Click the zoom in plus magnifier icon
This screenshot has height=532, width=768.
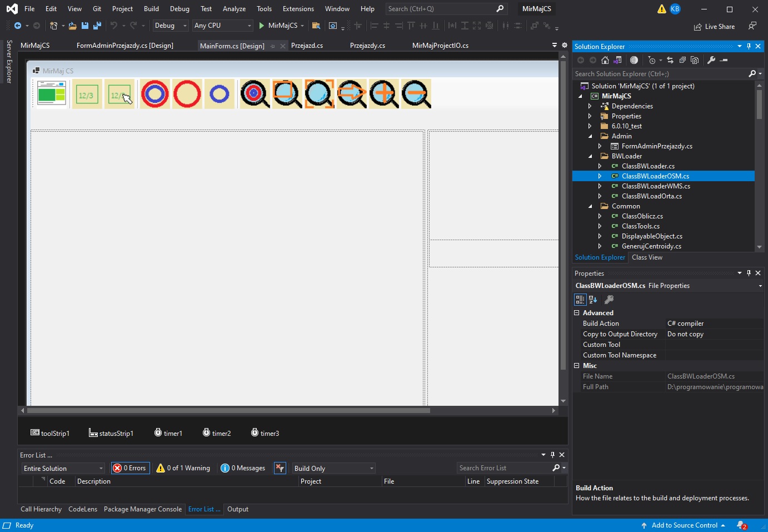click(383, 94)
